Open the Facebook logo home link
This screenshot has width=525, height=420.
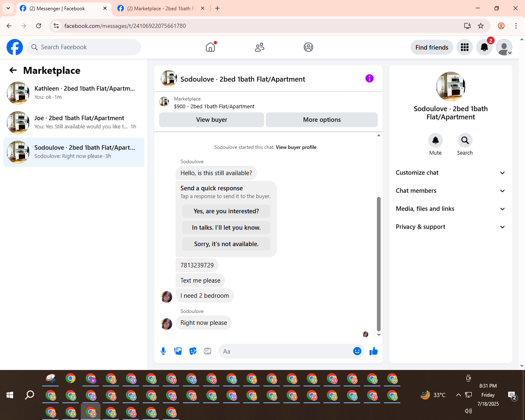(15, 47)
